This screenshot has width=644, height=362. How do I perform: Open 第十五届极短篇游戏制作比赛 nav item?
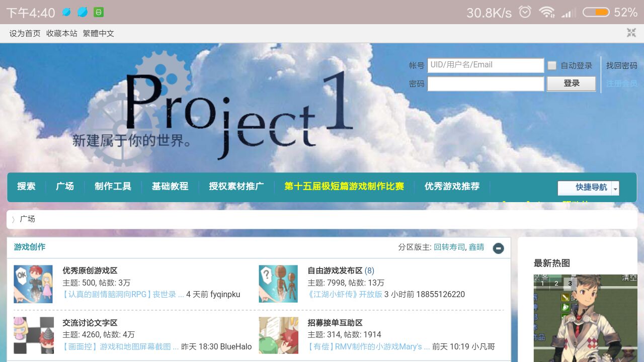click(x=344, y=187)
